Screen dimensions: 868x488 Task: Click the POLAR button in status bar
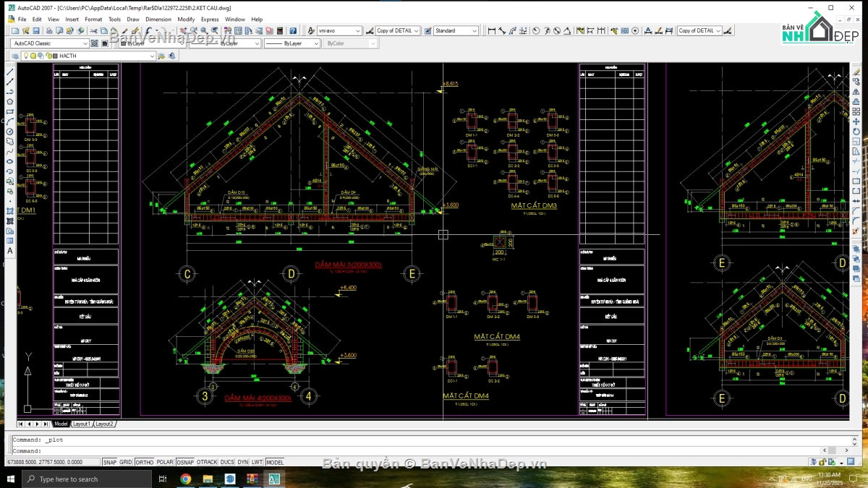(x=165, y=462)
